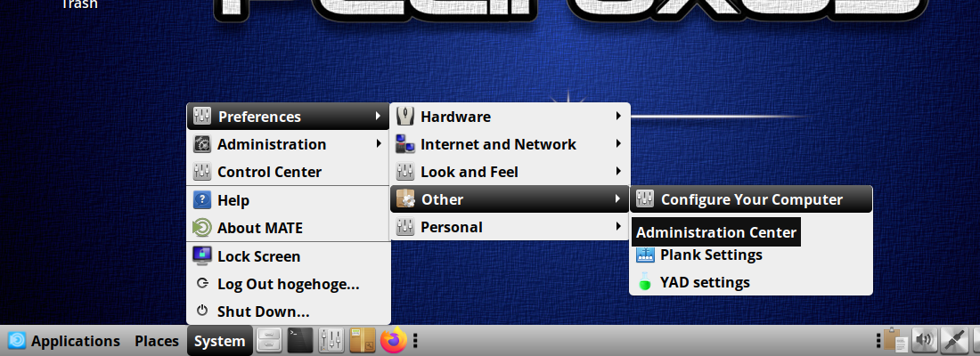Select Log Out hogehoge...
This screenshot has height=356, width=980.
(x=288, y=284)
